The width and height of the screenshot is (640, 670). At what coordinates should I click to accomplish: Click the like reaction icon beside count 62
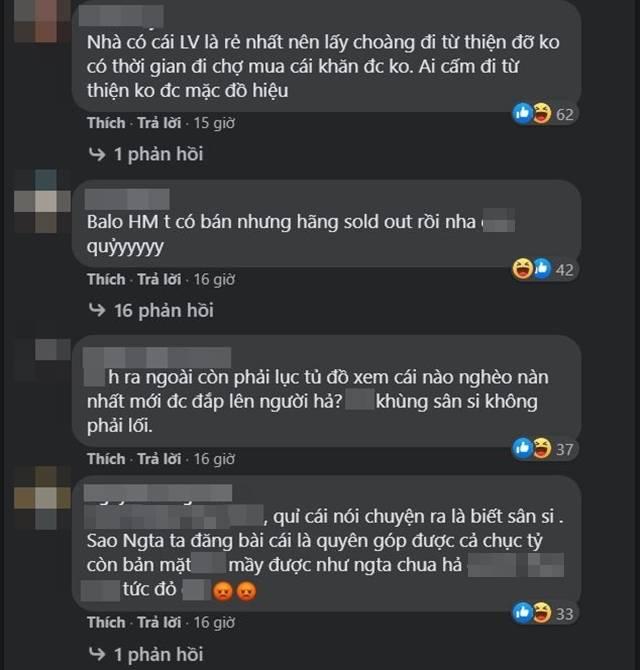coord(523,113)
